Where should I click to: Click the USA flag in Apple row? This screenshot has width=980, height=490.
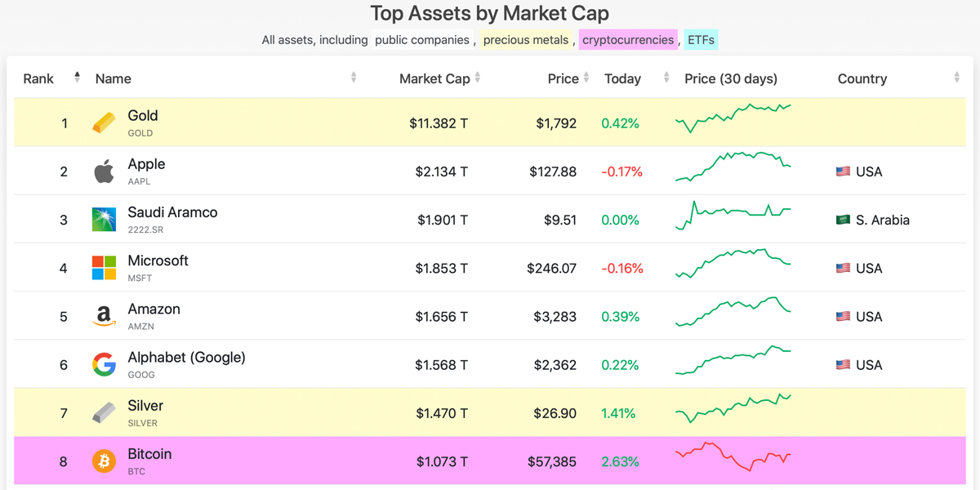843,171
